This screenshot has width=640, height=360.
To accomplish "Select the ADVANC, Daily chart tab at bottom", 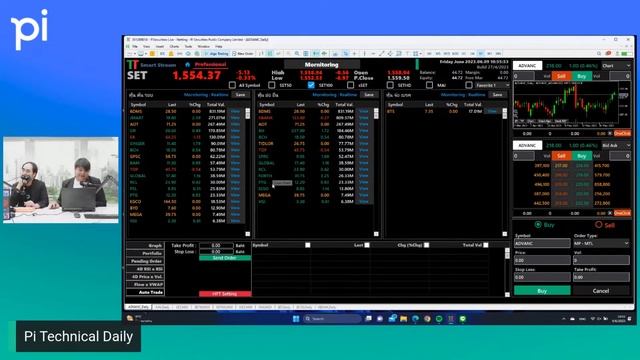I will tap(138, 307).
